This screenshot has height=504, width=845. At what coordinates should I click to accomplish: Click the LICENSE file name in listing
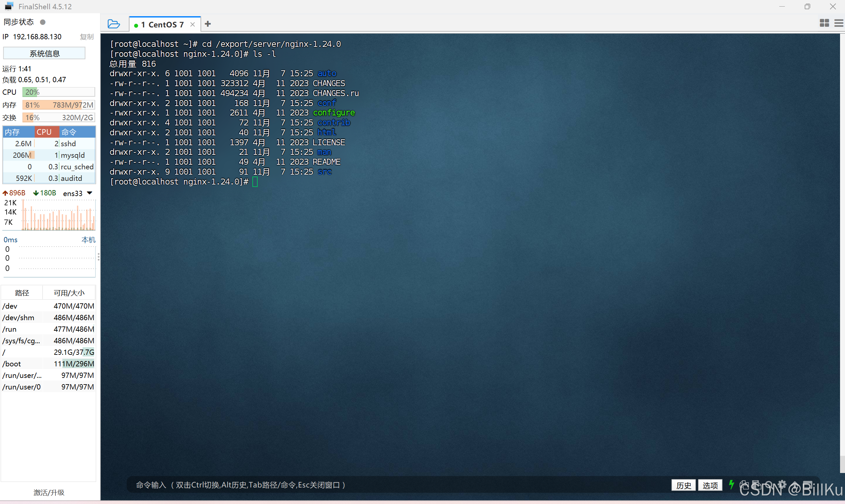click(329, 142)
